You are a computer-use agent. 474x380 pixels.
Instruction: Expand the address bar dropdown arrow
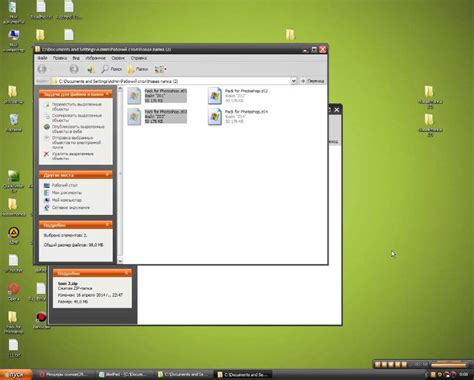293,81
